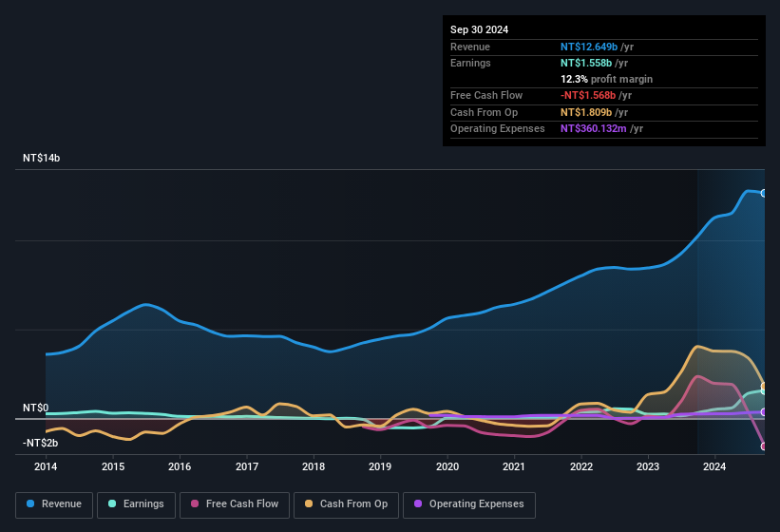
Task: Select the 2022 x-axis label
Action: coord(581,466)
